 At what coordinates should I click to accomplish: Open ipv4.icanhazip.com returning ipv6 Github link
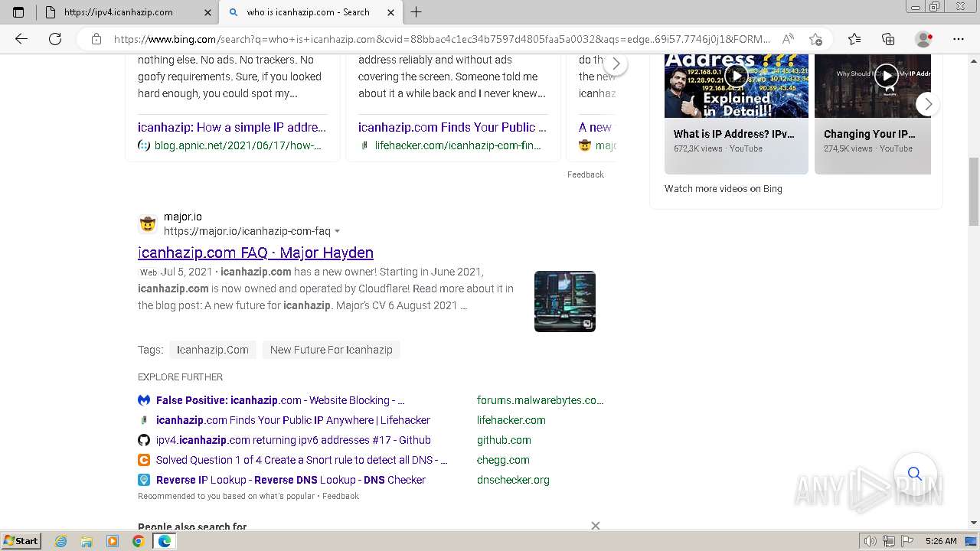[x=293, y=440]
